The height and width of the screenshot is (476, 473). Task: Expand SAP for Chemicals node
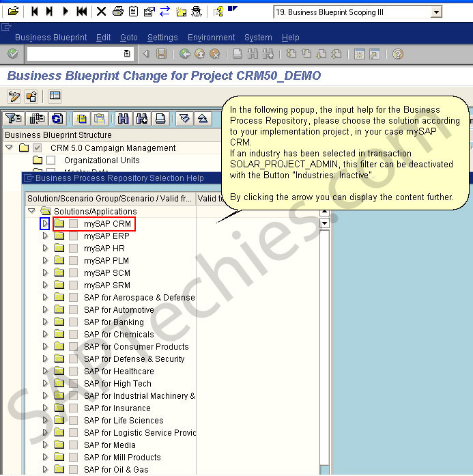click(x=45, y=334)
